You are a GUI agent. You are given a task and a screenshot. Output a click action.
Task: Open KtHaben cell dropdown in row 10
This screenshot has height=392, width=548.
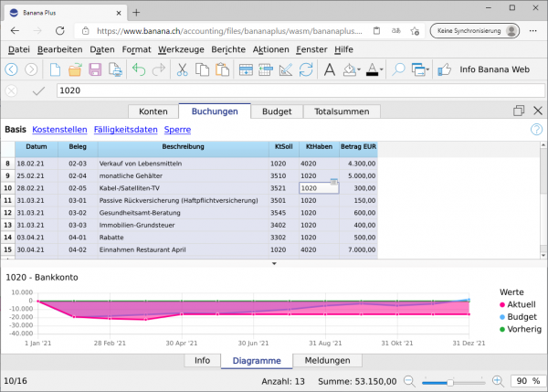[333, 182]
